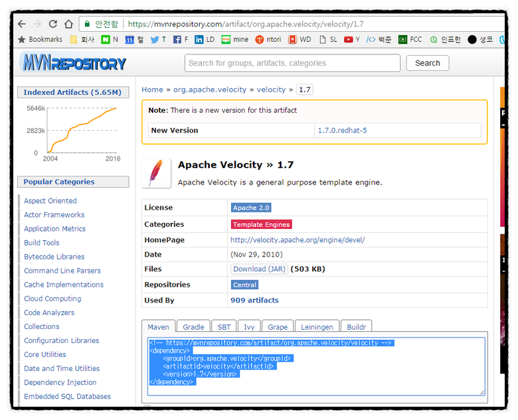The image size is (518, 420).
Task: Click the browser forward arrow
Action: point(37,24)
